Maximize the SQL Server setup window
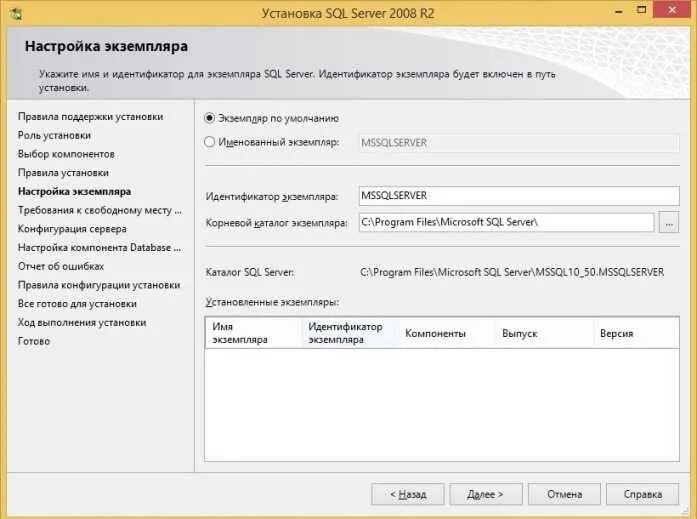The width and height of the screenshot is (697, 519). [x=641, y=10]
